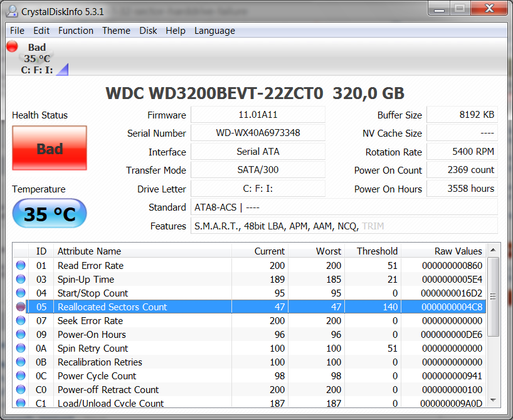Open the Function menu
The image size is (513, 420).
pyautogui.click(x=76, y=31)
